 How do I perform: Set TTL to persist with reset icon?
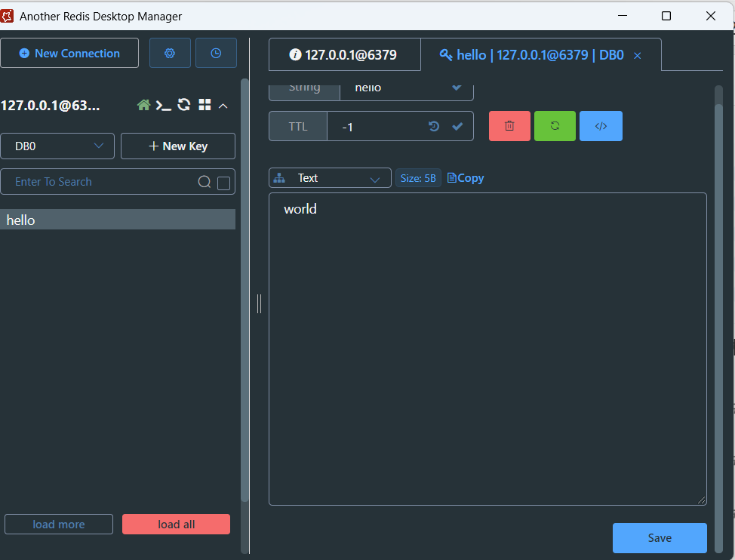tap(434, 126)
